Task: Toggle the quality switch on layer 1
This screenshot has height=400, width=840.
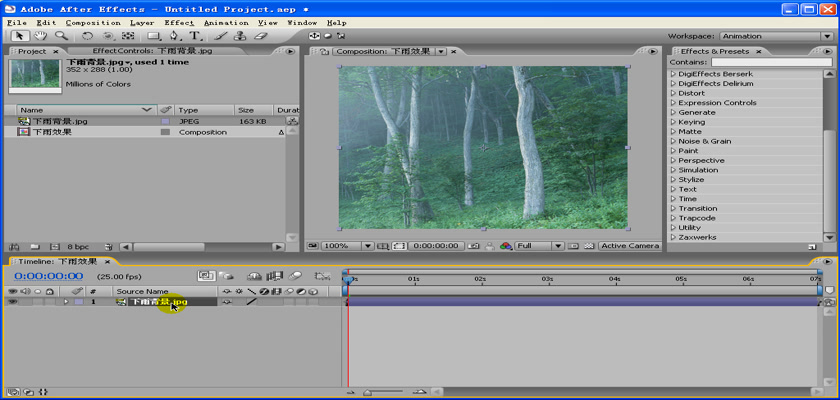Action: 251,302
